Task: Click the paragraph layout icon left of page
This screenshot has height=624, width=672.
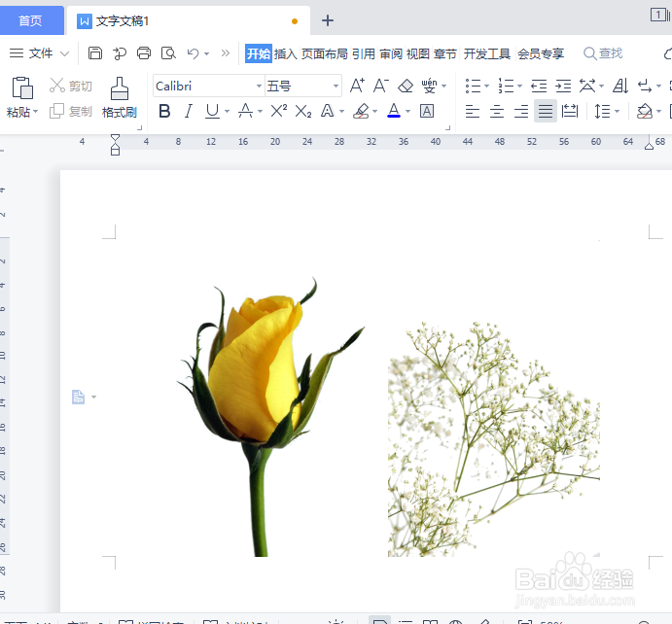Action: pos(79,397)
